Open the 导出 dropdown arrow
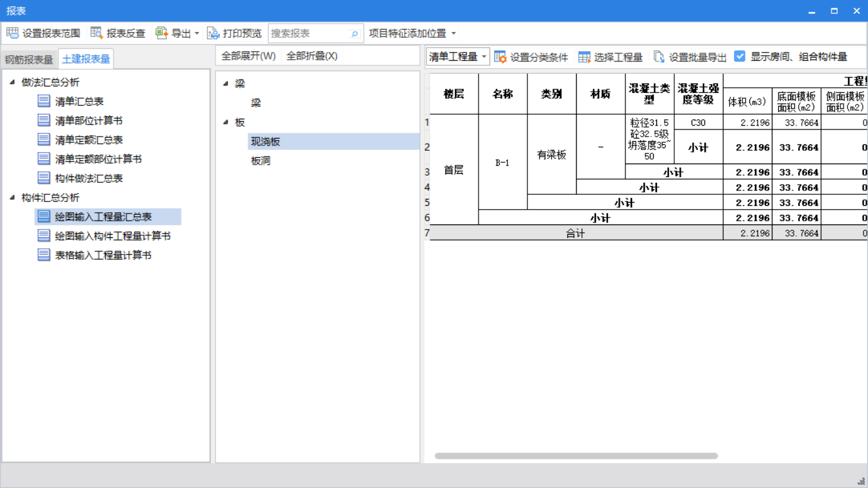Screen dimensions: 868x488 click(197, 33)
